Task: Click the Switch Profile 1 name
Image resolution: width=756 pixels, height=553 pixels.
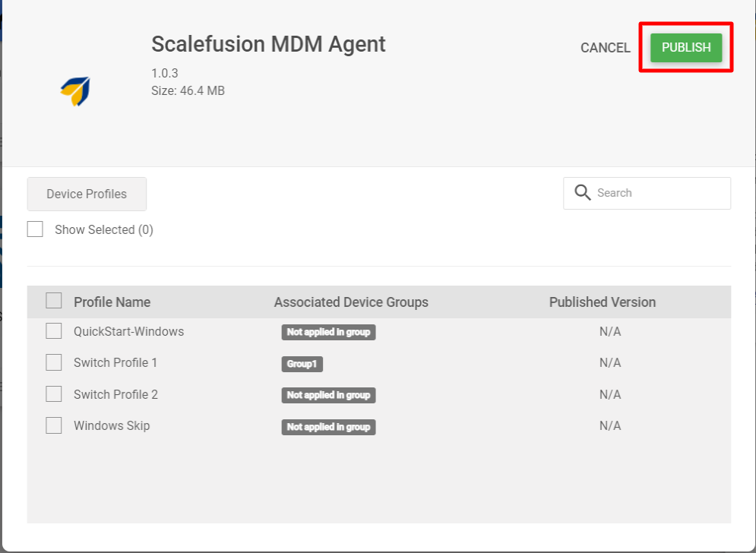Action: pyautogui.click(x=115, y=362)
